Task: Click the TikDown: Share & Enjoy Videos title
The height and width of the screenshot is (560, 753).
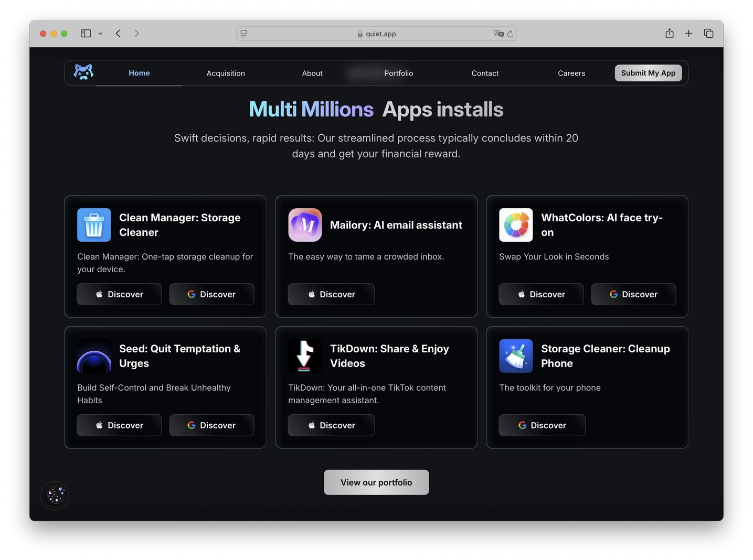Action: coord(389,356)
